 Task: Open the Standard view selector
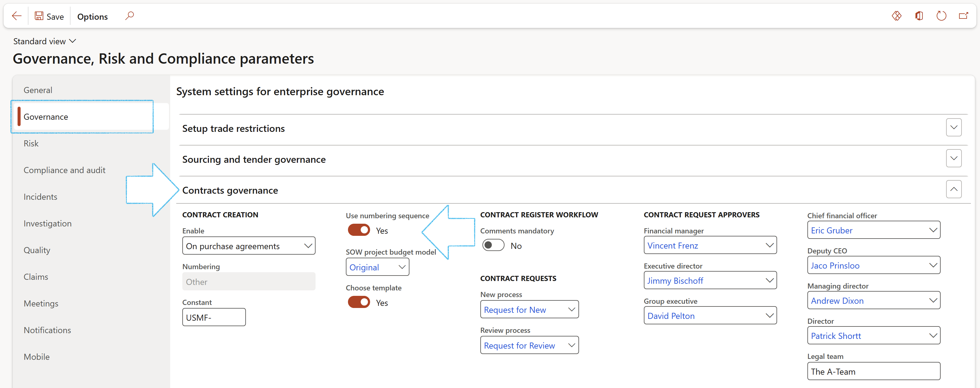(45, 41)
